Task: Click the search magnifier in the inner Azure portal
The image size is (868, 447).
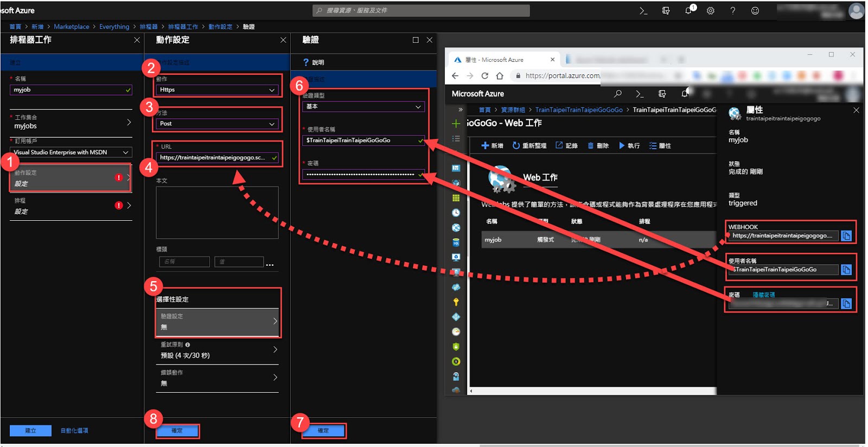Action: click(617, 94)
